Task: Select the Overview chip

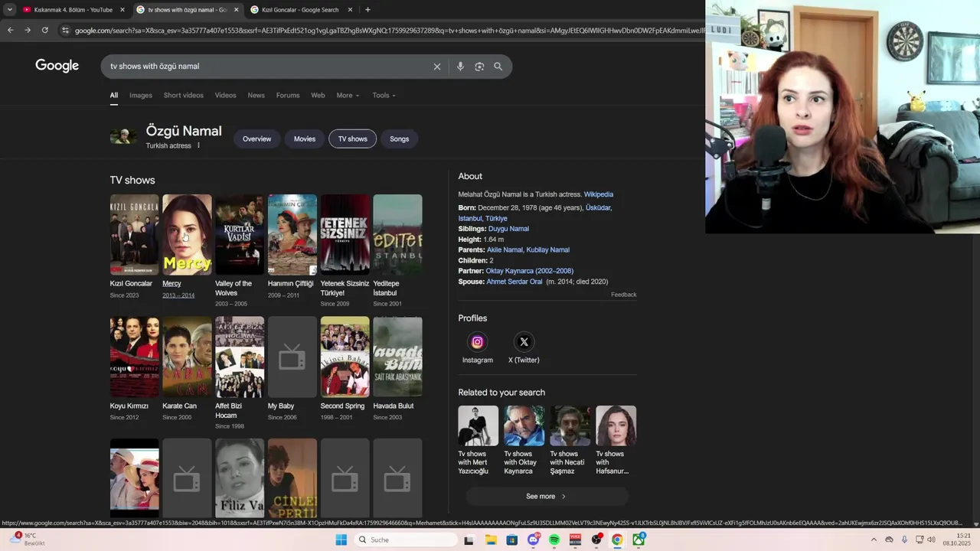Action: (256, 139)
